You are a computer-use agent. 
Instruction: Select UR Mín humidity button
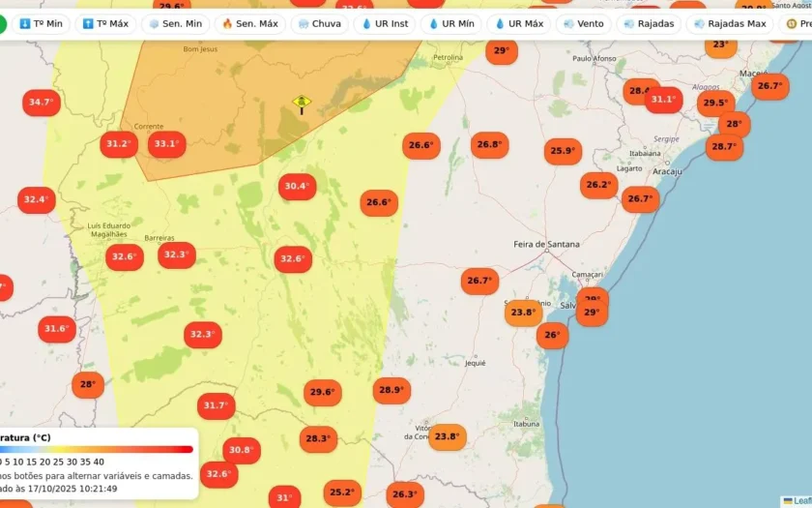point(451,24)
